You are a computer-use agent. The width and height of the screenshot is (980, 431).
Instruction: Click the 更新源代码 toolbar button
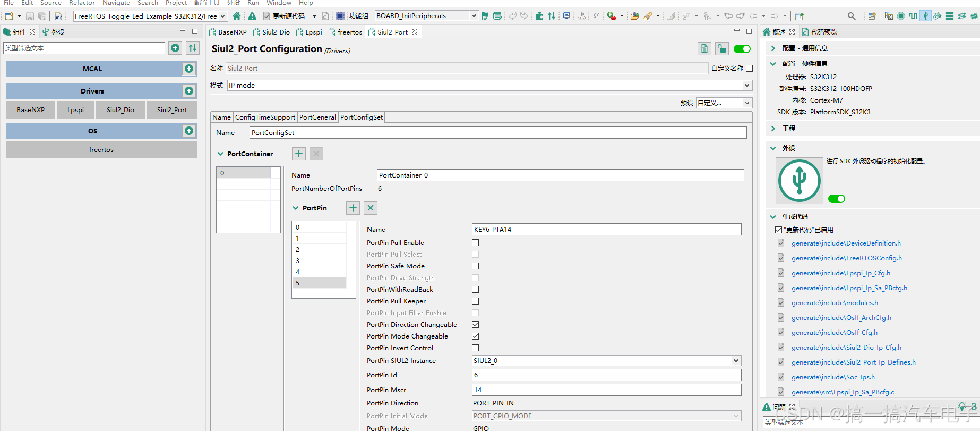(x=284, y=16)
